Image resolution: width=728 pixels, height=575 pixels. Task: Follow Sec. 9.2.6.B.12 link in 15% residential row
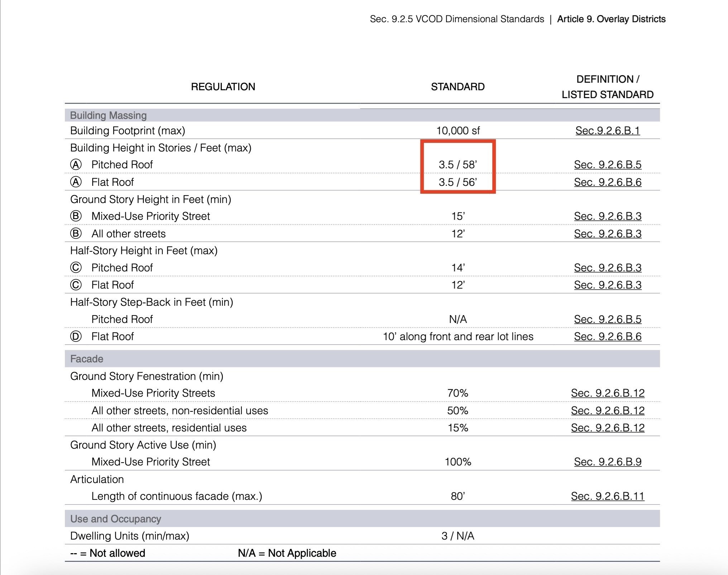pos(608,428)
